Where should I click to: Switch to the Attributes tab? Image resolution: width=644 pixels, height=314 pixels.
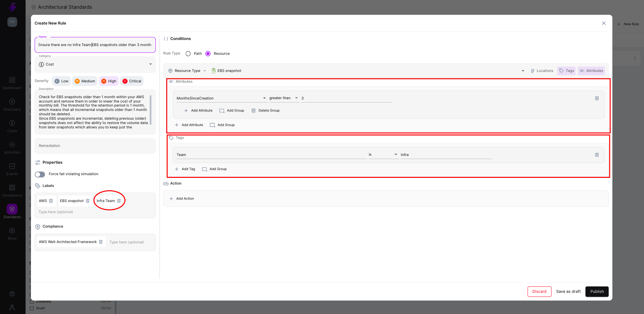[x=591, y=71]
